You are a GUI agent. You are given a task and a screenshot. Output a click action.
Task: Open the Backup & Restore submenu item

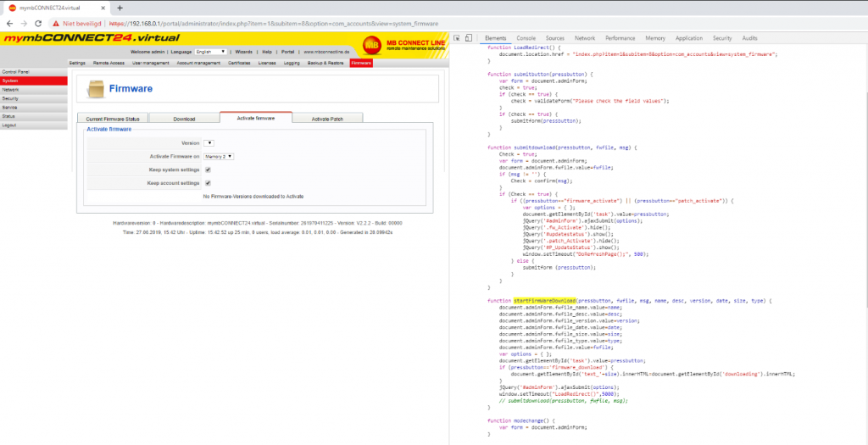(325, 63)
